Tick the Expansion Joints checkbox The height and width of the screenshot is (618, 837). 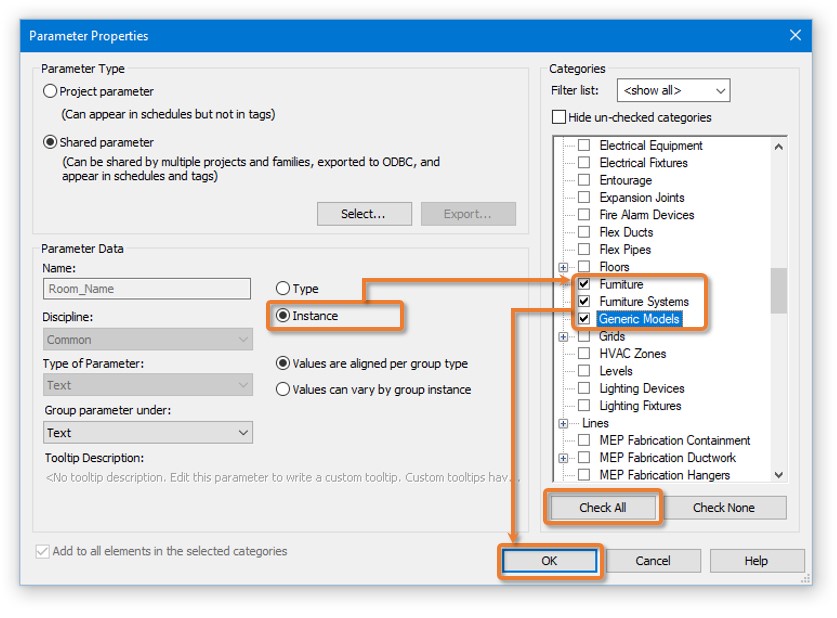(x=584, y=197)
